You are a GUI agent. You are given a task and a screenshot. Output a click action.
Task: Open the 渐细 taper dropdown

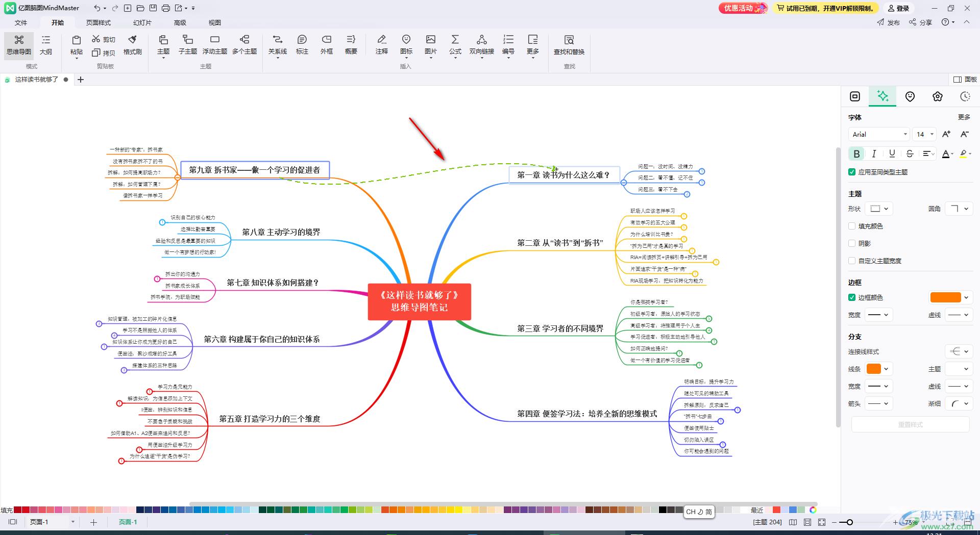(958, 403)
